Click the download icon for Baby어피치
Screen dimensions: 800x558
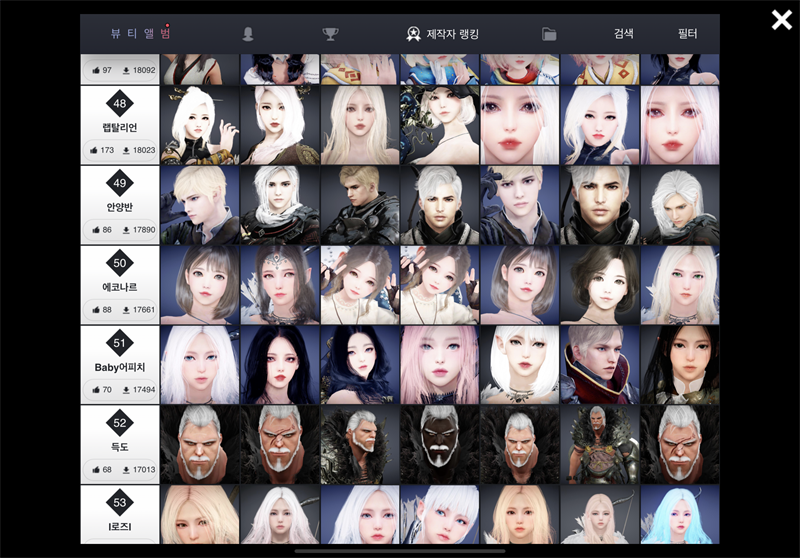point(126,391)
